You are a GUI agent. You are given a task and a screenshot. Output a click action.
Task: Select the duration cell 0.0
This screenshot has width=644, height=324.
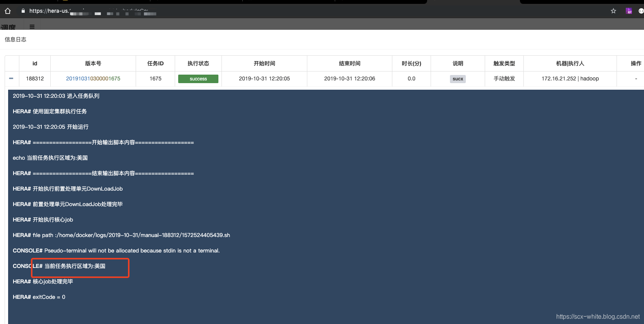(411, 78)
